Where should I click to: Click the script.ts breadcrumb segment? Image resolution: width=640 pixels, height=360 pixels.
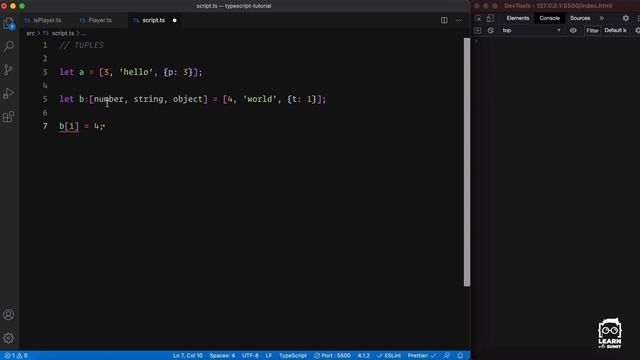[62, 33]
